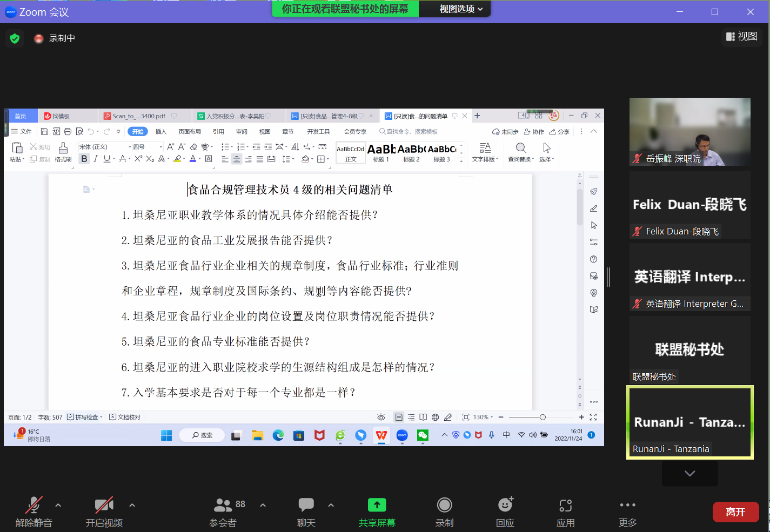Viewport: 770px width, 532px height.
Task: Open the 插入 ribbon tab
Action: coord(160,132)
